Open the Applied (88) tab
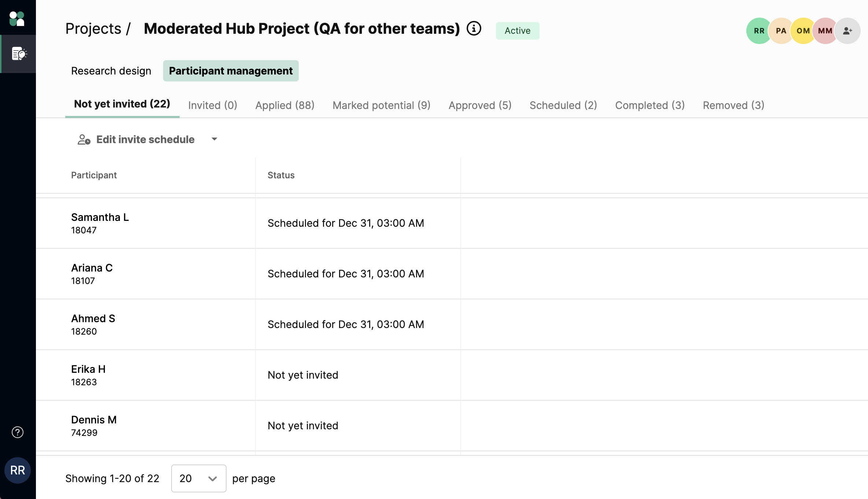 [x=285, y=105]
